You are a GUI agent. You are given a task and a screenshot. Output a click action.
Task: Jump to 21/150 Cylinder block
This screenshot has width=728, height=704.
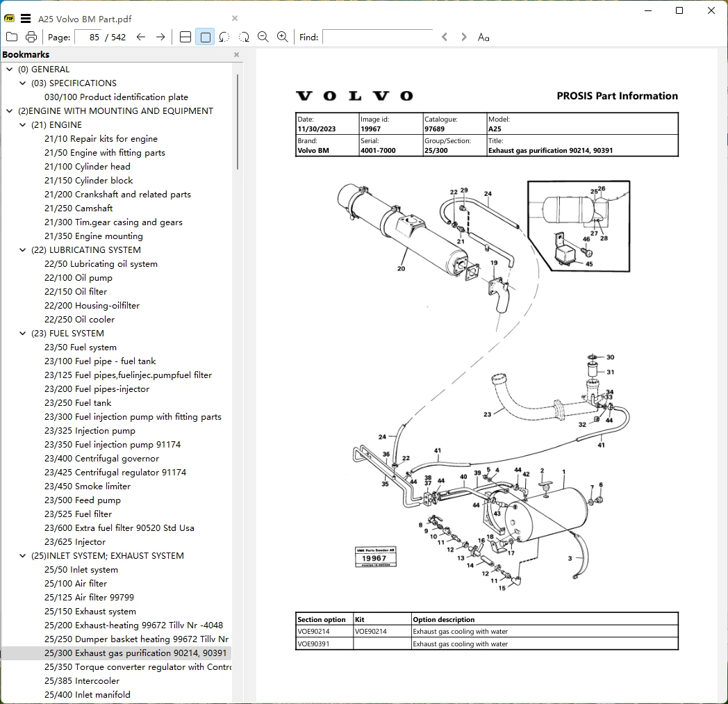[x=88, y=181]
